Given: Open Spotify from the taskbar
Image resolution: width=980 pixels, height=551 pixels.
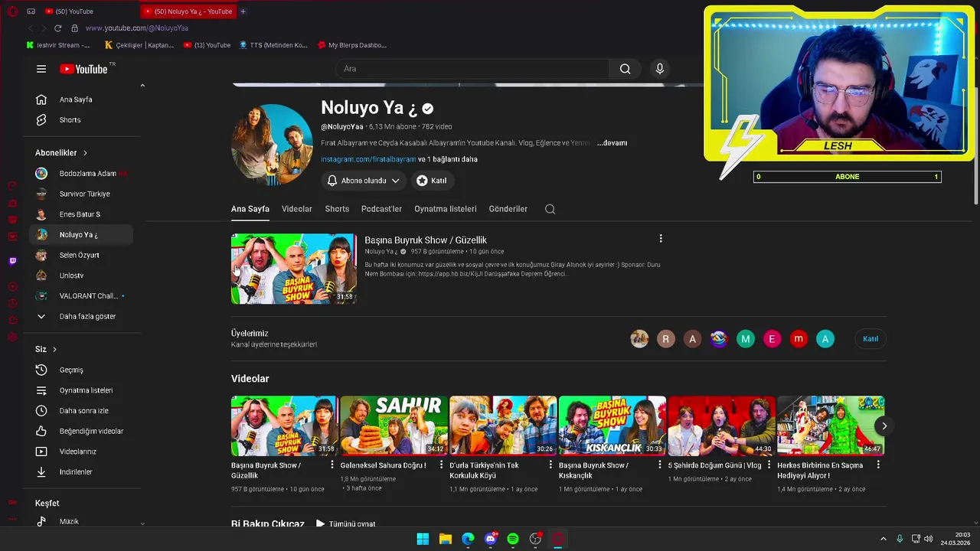Looking at the screenshot, I should tap(513, 539).
